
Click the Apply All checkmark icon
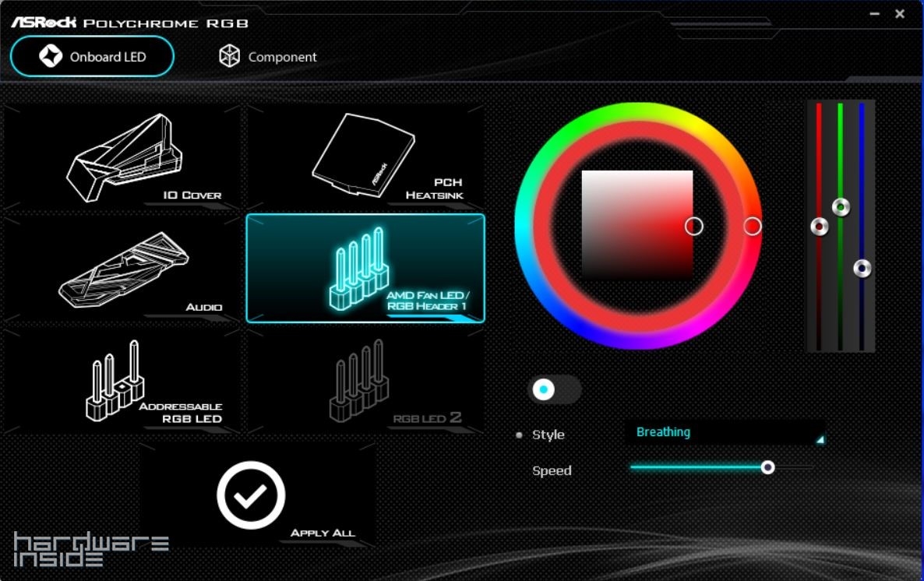(251, 495)
